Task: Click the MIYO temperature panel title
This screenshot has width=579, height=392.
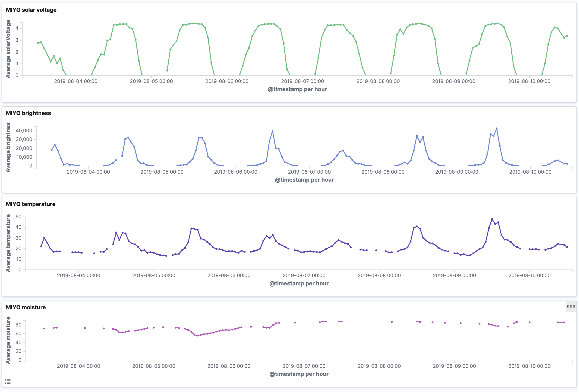Action: pyautogui.click(x=31, y=204)
